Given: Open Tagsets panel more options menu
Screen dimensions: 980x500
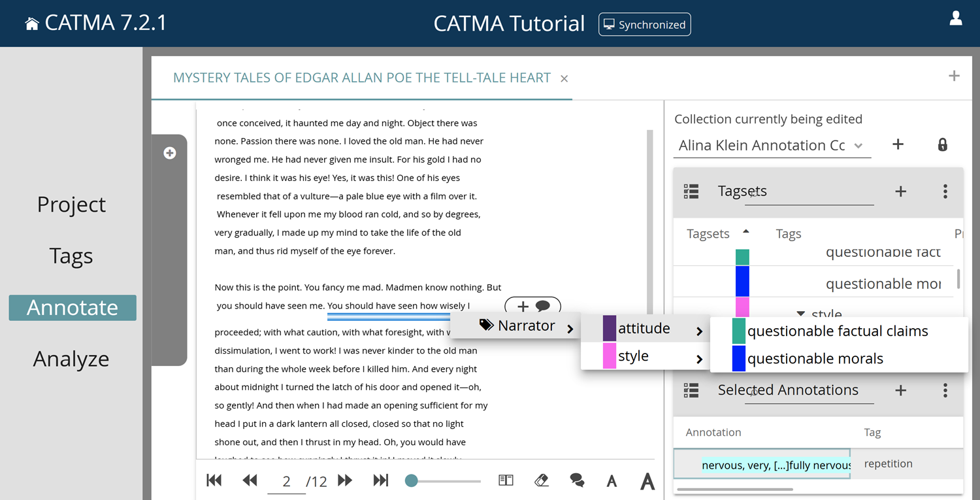Looking at the screenshot, I should pos(945,191).
